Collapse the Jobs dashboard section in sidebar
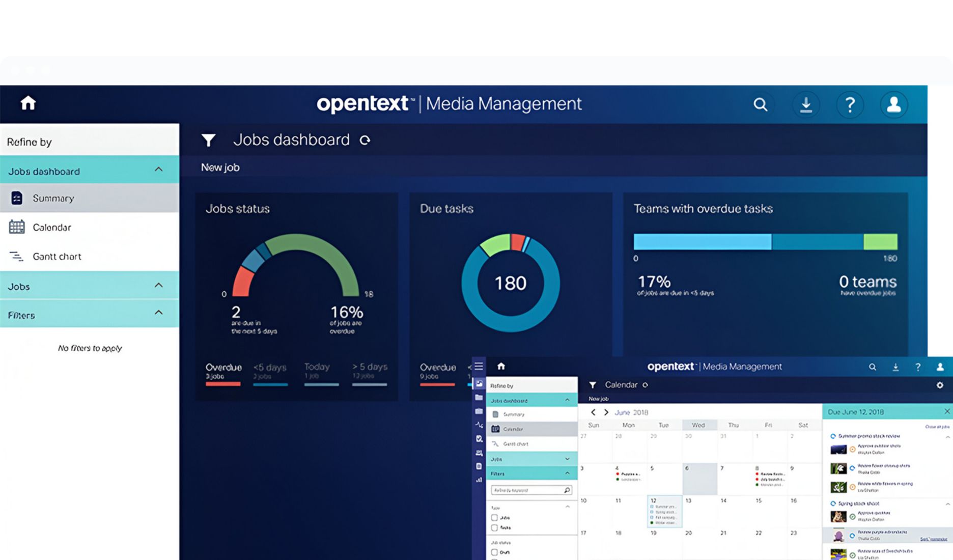This screenshot has width=953, height=560. pos(158,170)
